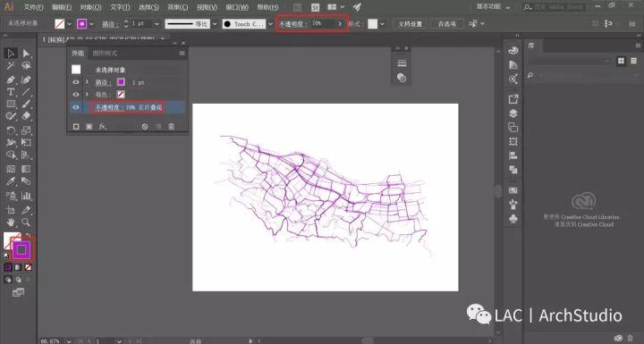This screenshot has width=644, height=344.
Task: Select the Gradient tool
Action: [26, 169]
